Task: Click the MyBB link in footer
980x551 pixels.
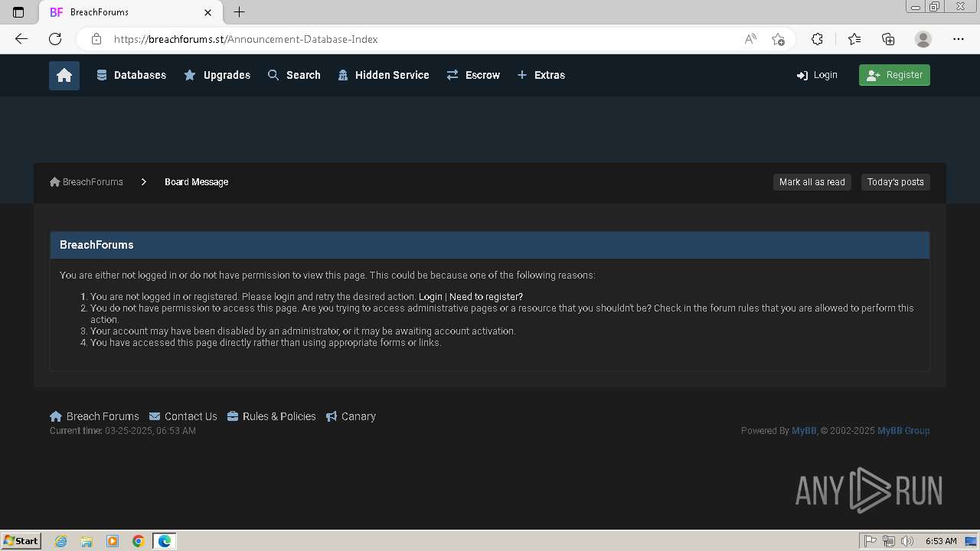Action: click(x=804, y=431)
